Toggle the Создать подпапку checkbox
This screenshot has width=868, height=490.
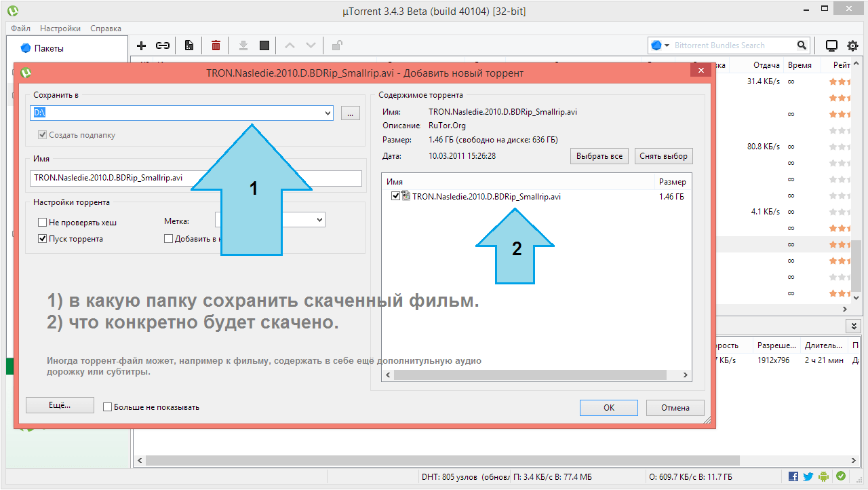[x=43, y=135]
